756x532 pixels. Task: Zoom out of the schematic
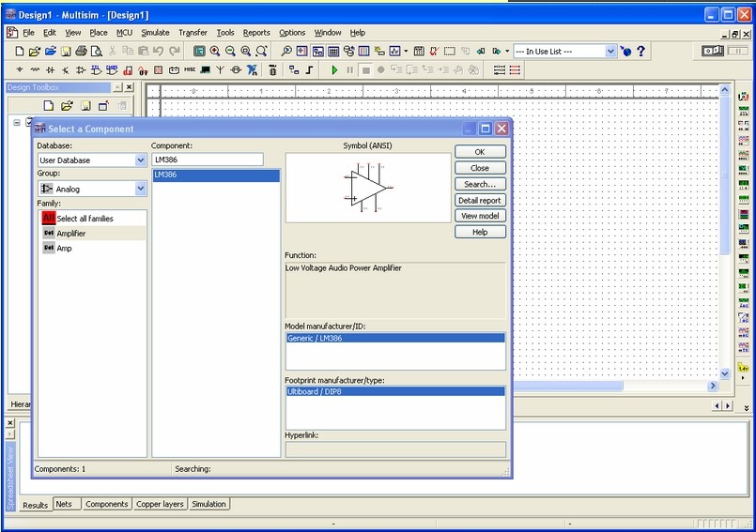coord(230,51)
